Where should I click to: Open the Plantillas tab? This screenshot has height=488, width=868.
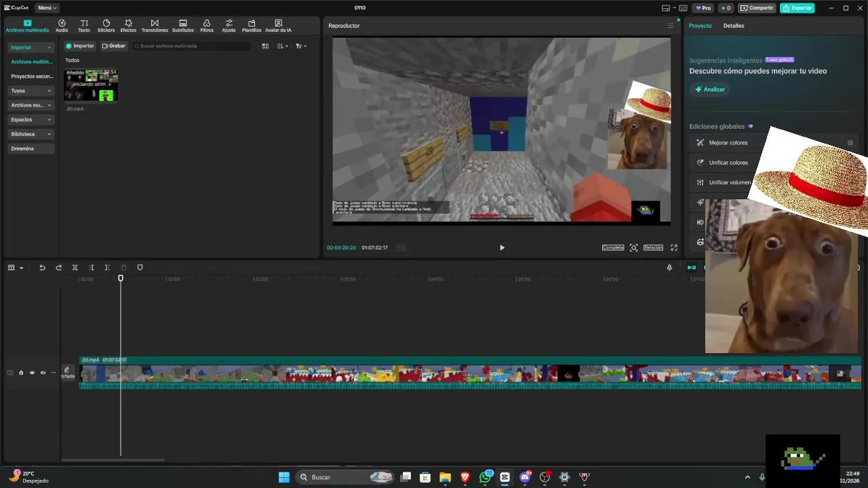252,26
